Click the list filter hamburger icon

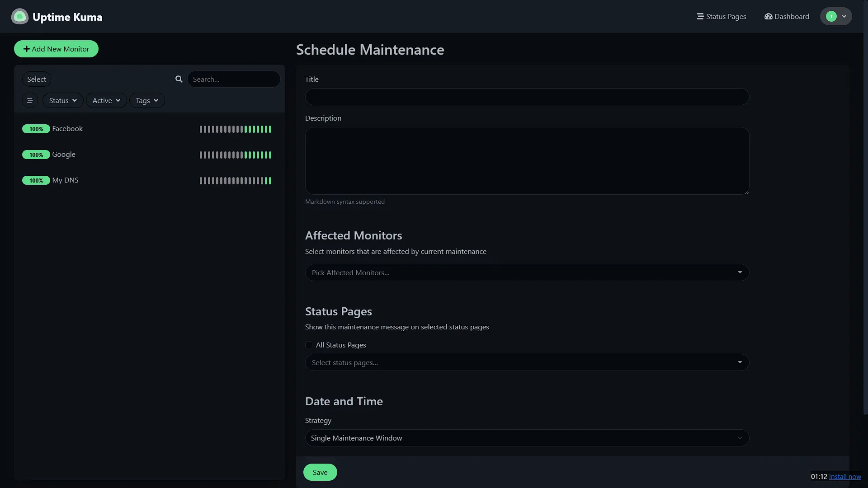pyautogui.click(x=30, y=100)
